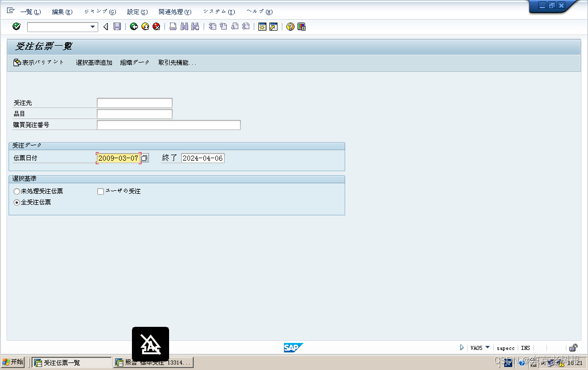Click the green checkmark Enter icon
This screenshot has width=588, height=370.
[x=17, y=26]
